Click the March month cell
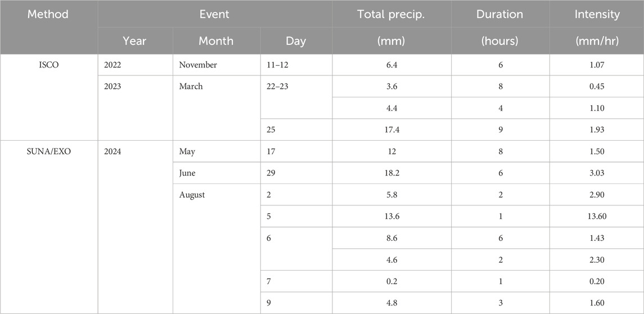The image size is (644, 314). pyautogui.click(x=191, y=87)
